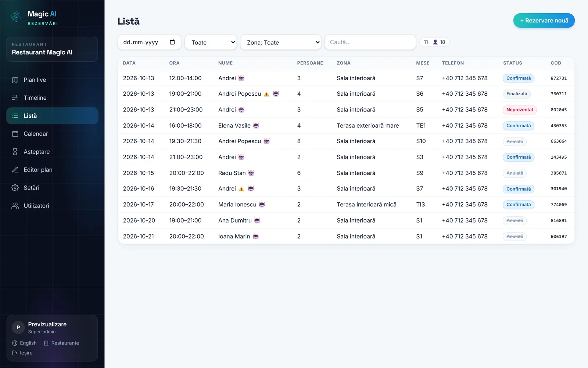Switch language to English
The image size is (588, 368).
(24, 343)
